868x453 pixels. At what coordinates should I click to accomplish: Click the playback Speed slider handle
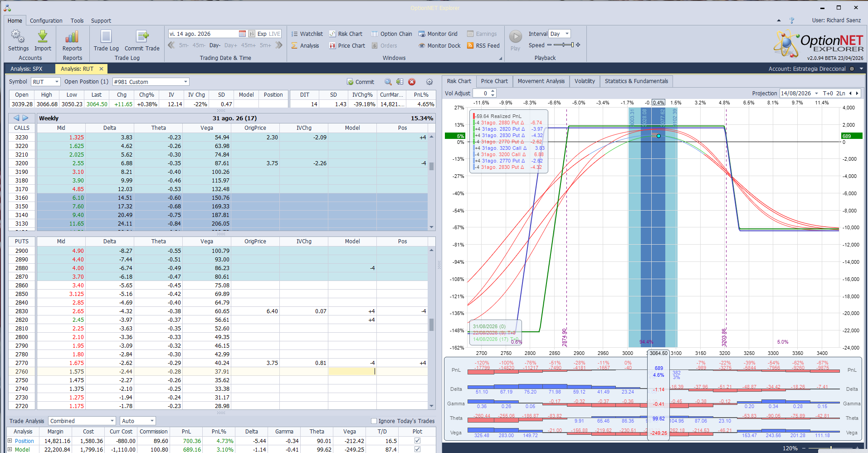[572, 45]
